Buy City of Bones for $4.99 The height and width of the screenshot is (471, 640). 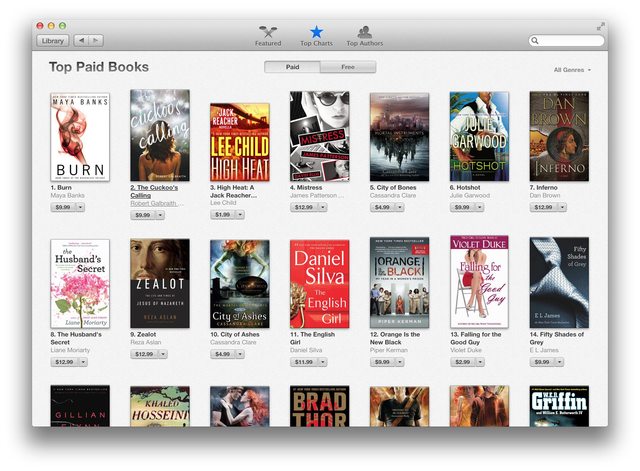[382, 207]
